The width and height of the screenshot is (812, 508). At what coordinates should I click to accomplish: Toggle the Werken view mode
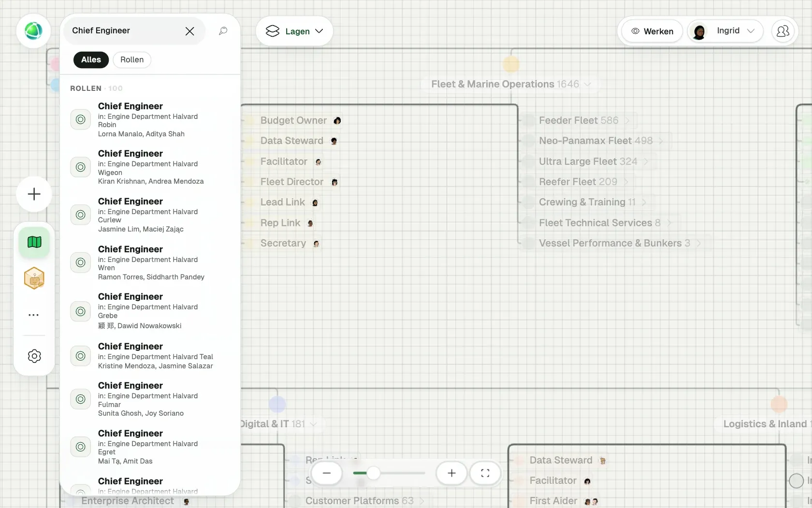tap(652, 31)
